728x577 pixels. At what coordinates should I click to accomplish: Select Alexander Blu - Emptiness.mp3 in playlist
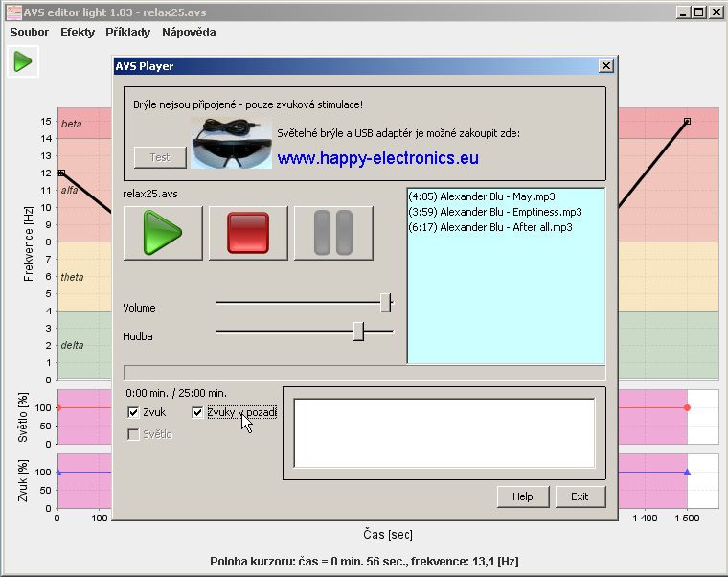(x=495, y=212)
